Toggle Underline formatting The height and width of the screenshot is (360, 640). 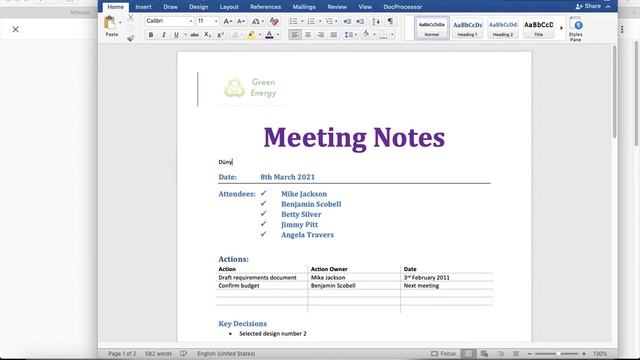pos(176,35)
